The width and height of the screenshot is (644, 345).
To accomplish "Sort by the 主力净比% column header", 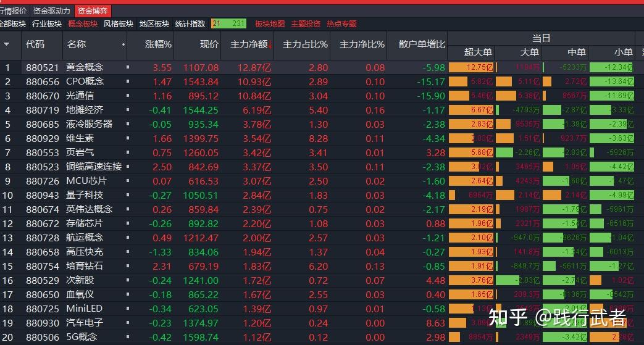I will [362, 44].
